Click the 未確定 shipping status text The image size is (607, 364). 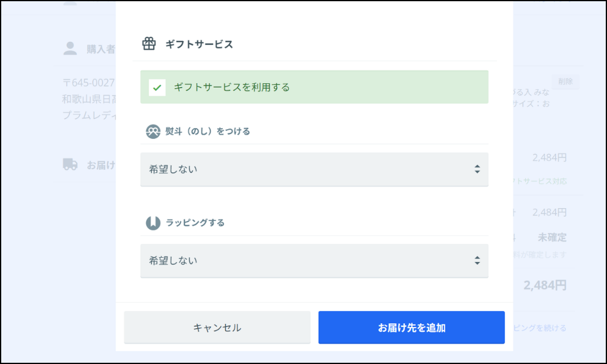(552, 237)
